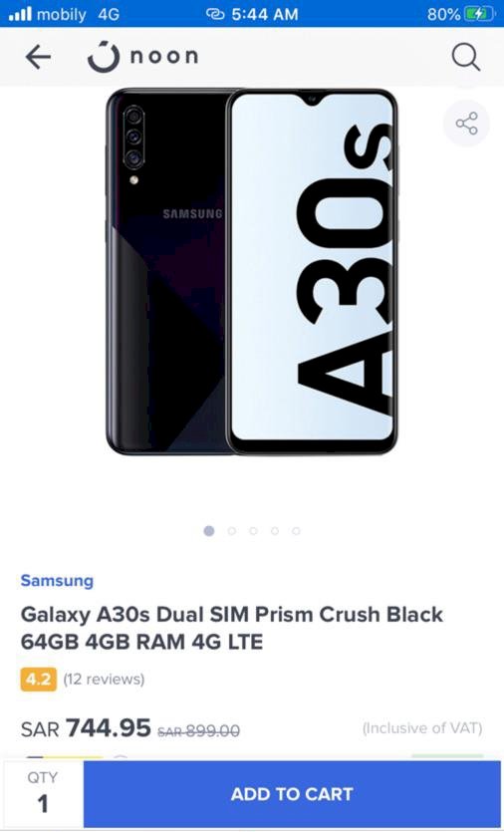Tap the Galaxy A30s product image

click(x=251, y=272)
